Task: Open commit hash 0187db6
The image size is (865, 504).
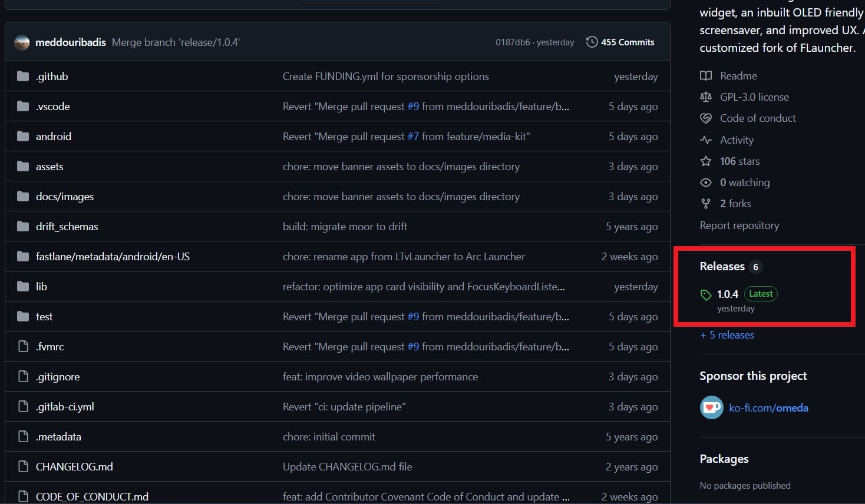Action: [x=513, y=42]
